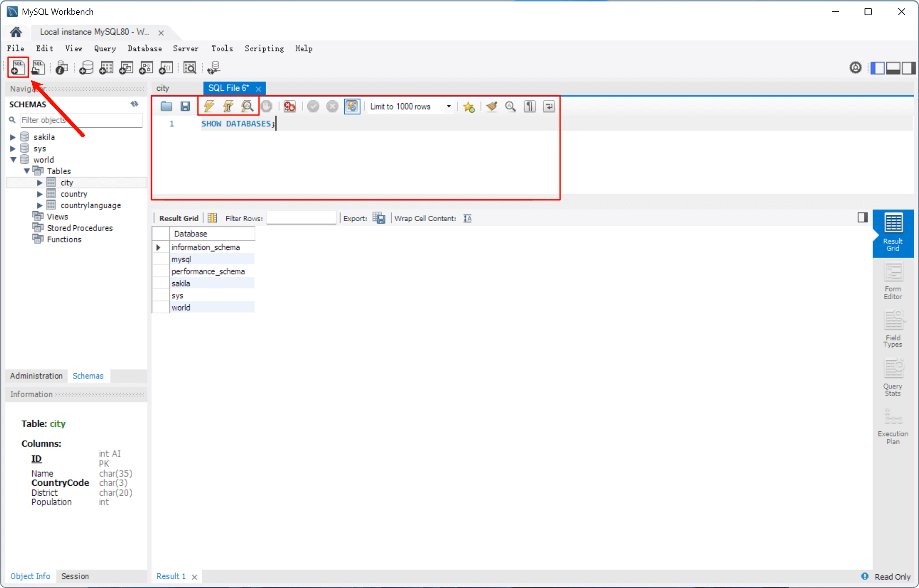
Task: Open a SQL script file in new tab
Action: point(38,68)
